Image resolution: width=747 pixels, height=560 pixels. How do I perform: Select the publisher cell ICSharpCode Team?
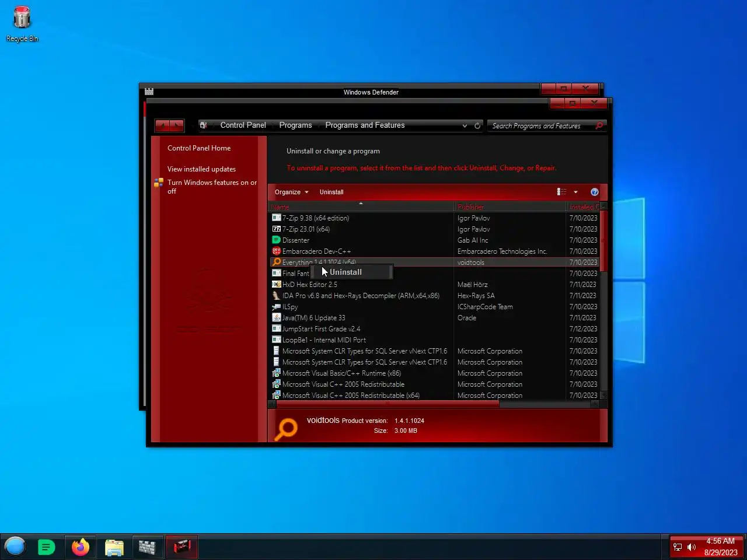tap(485, 306)
